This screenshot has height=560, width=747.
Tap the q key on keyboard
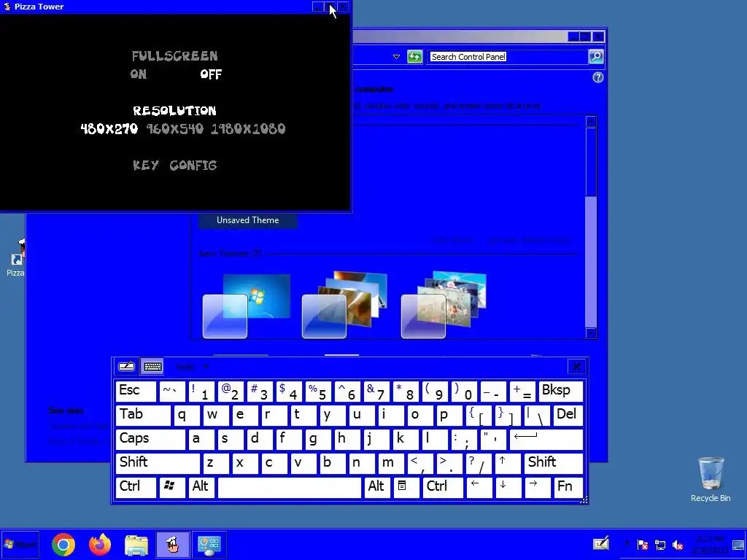(187, 415)
